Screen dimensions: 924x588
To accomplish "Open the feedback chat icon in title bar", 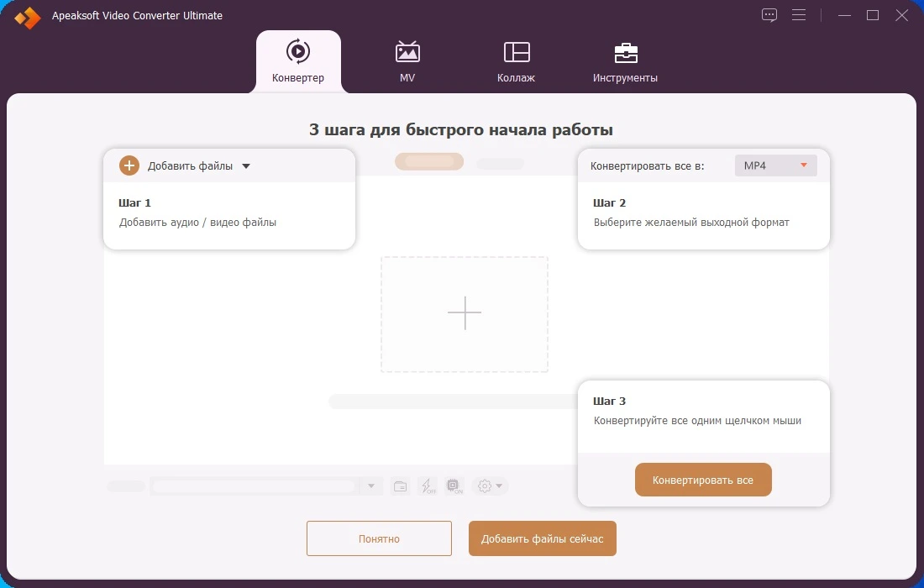I will click(769, 15).
